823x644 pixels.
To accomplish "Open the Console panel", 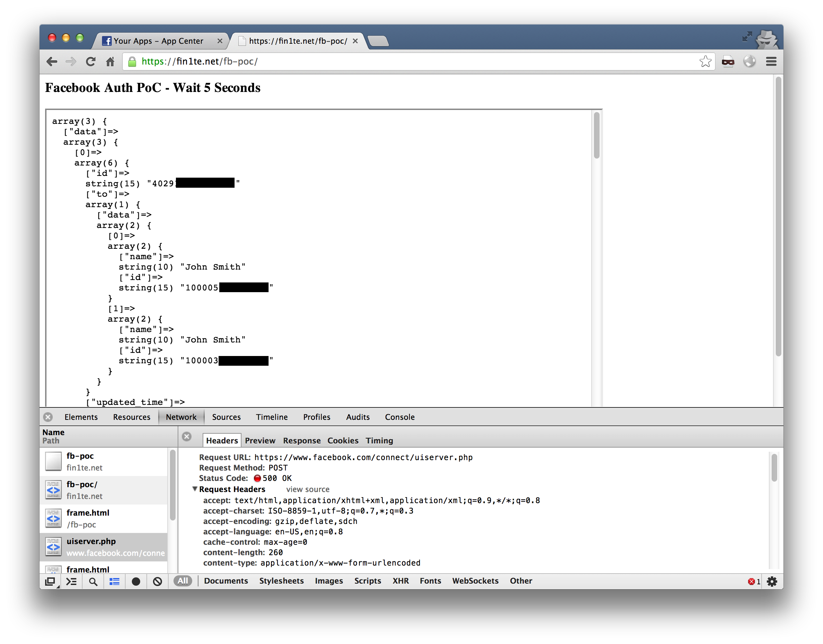I will pos(400,417).
